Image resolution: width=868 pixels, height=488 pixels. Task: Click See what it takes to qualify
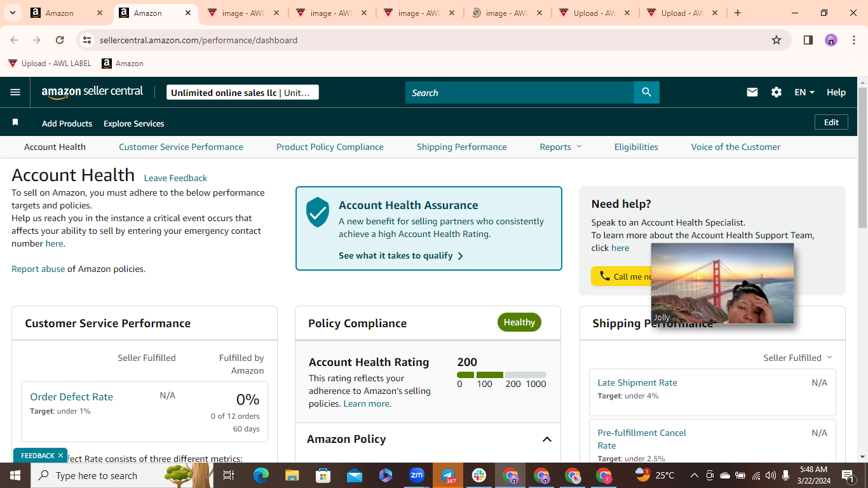pos(401,255)
